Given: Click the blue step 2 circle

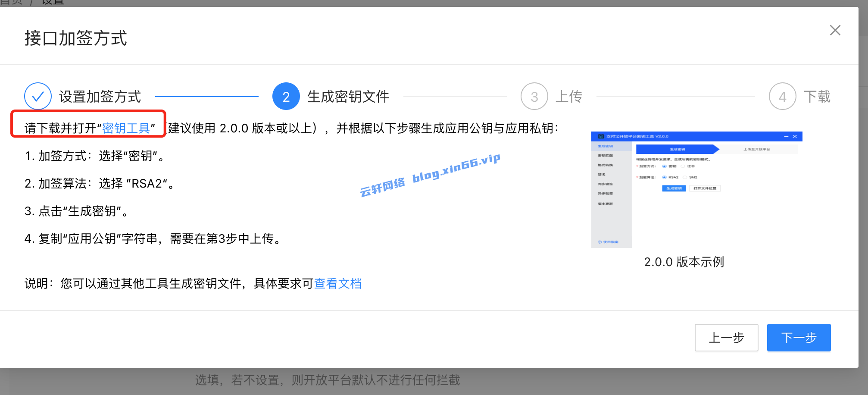Looking at the screenshot, I should [x=286, y=96].
